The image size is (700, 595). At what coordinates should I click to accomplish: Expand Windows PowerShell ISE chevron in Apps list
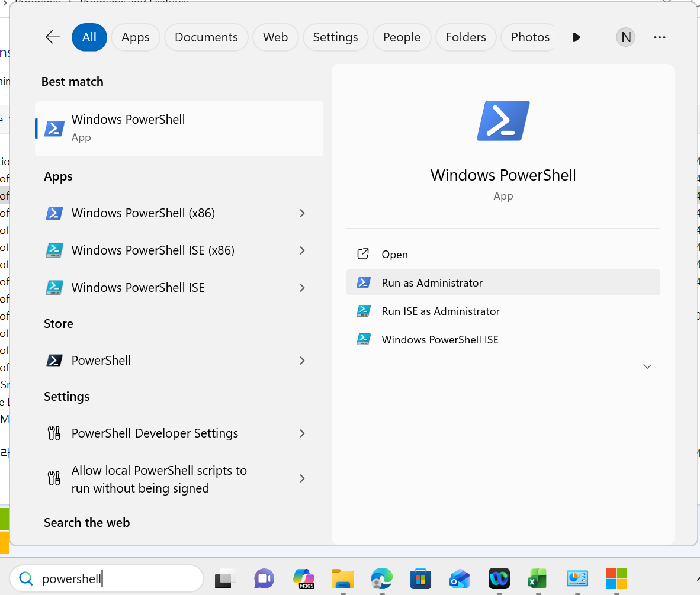[302, 288]
